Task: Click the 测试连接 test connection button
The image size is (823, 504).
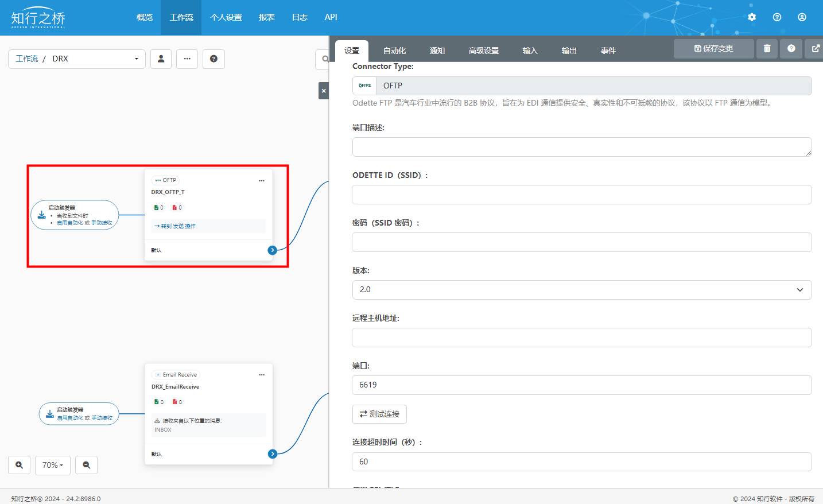Action: (379, 414)
